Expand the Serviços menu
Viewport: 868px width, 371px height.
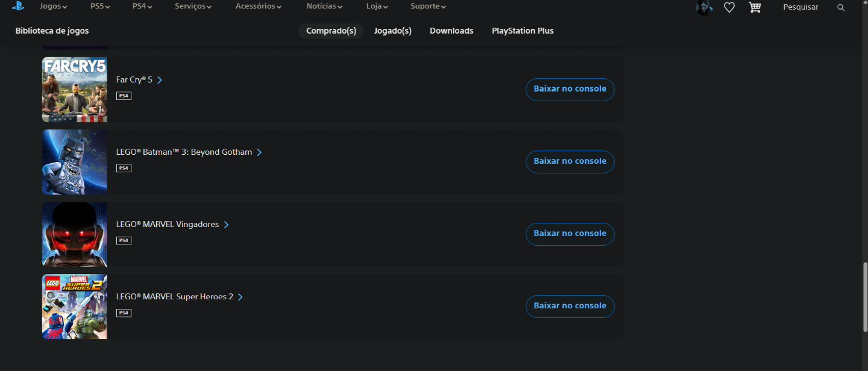tap(193, 7)
